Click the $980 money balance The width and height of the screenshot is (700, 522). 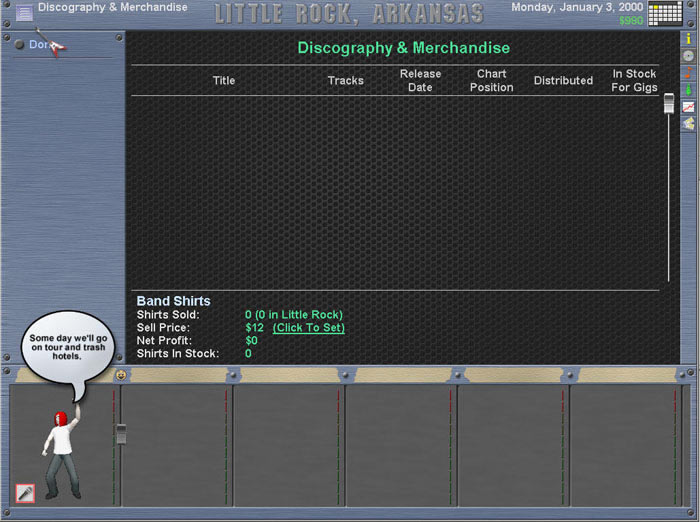(x=631, y=21)
